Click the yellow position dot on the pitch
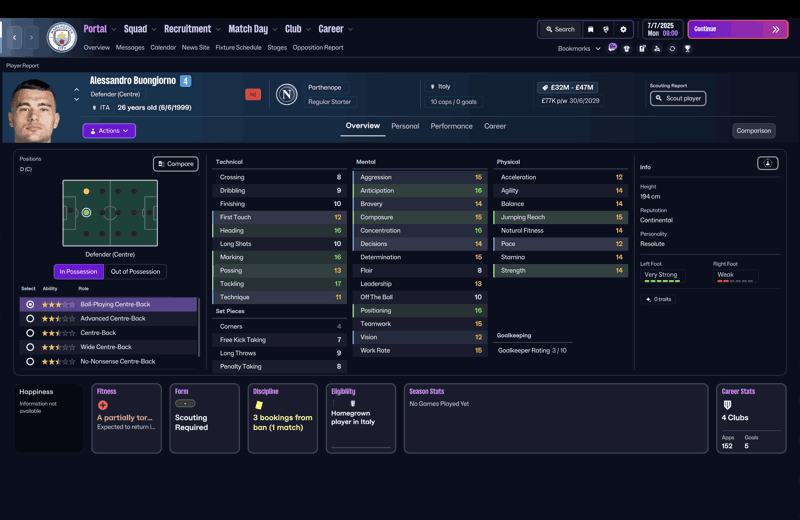The width and height of the screenshot is (800, 520). pyautogui.click(x=86, y=191)
